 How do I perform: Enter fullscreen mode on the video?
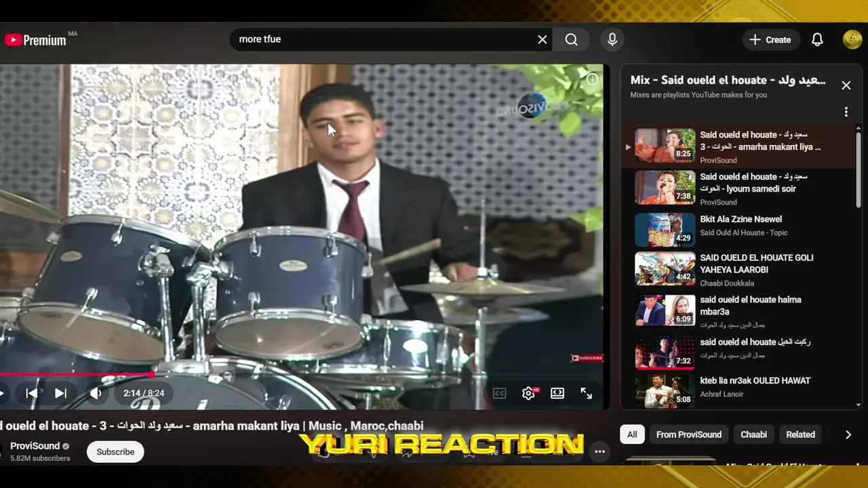587,393
